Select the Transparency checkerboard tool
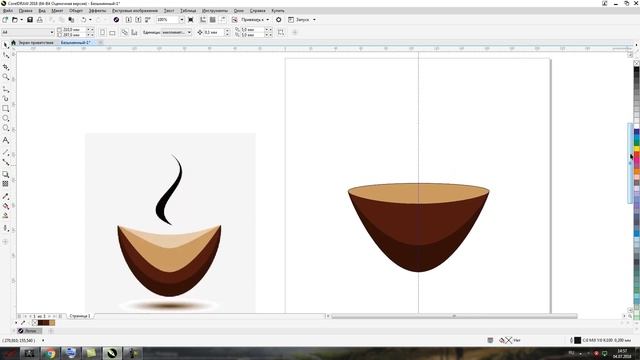Image resolution: width=640 pixels, height=360 pixels. pos(5,184)
